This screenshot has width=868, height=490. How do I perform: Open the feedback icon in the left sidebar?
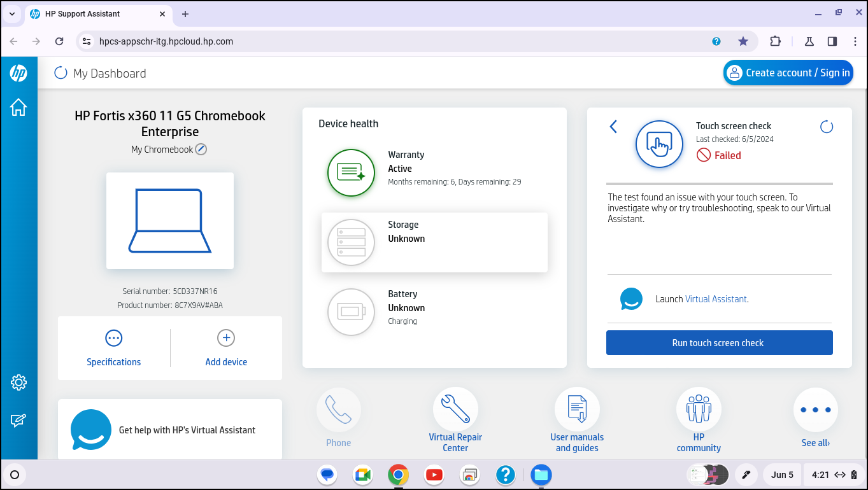[x=18, y=420]
